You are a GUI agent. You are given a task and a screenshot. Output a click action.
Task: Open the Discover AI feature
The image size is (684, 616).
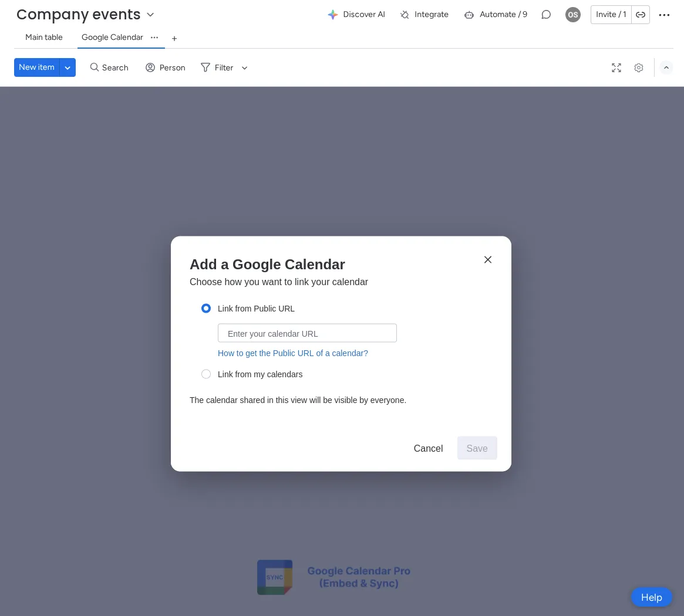click(356, 15)
